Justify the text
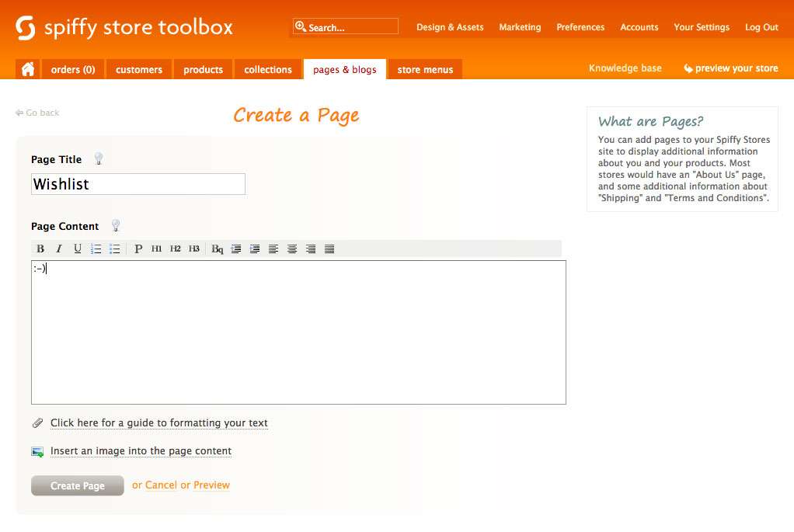 329,249
